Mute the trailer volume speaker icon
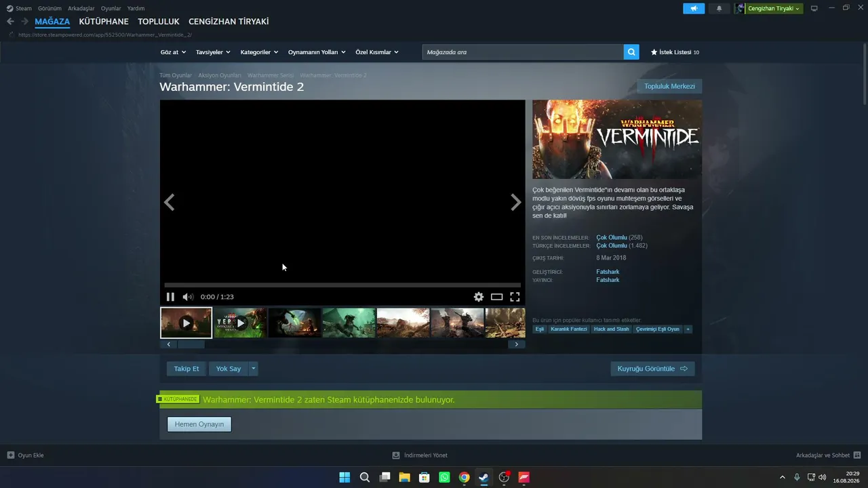Image resolution: width=868 pixels, height=488 pixels. click(188, 297)
